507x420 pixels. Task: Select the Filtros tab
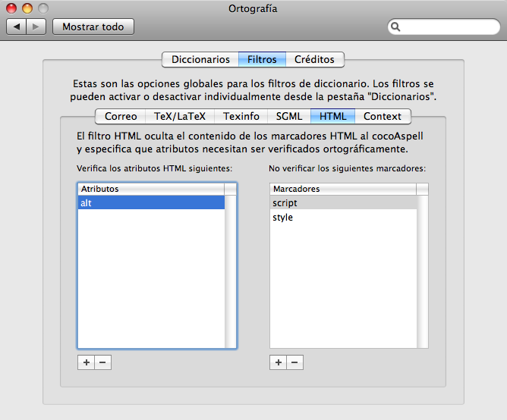pyautogui.click(x=262, y=59)
